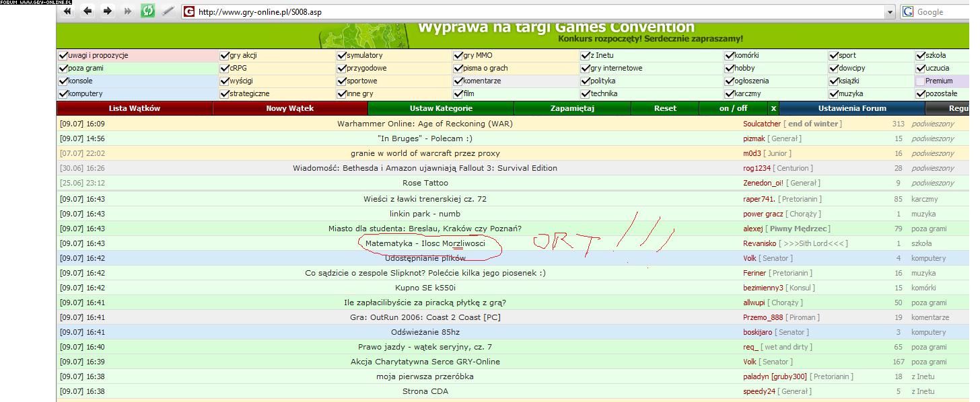Open the 'Warhammer Online: Age of Reckoning' thread
Image resolution: width=980 pixels, height=402 pixels.
click(x=425, y=124)
